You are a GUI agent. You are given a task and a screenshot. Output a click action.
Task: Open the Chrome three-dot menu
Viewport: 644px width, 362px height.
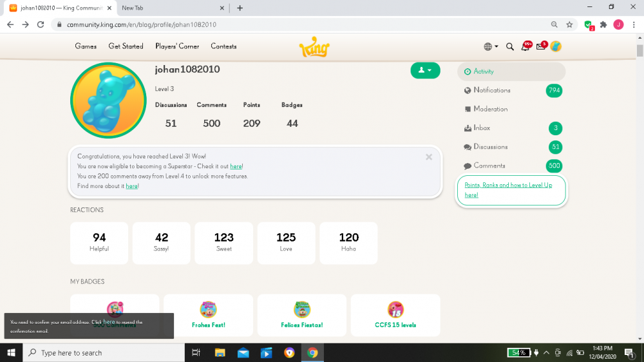point(634,24)
